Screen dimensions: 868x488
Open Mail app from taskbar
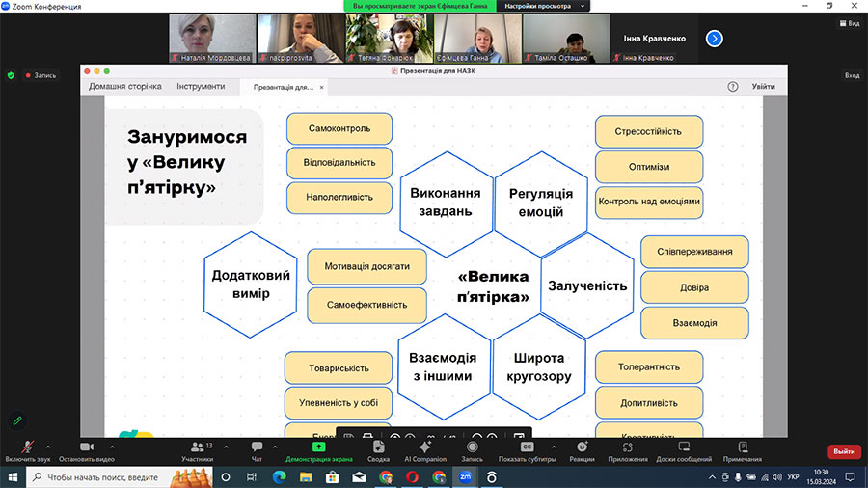[x=359, y=477]
